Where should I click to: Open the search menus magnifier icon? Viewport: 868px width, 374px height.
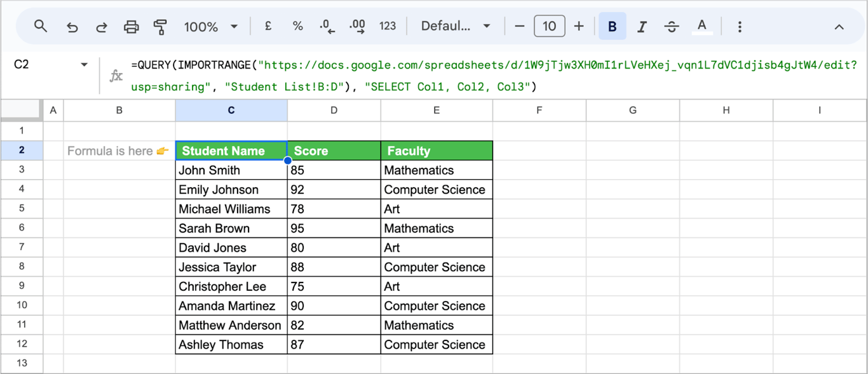[41, 26]
